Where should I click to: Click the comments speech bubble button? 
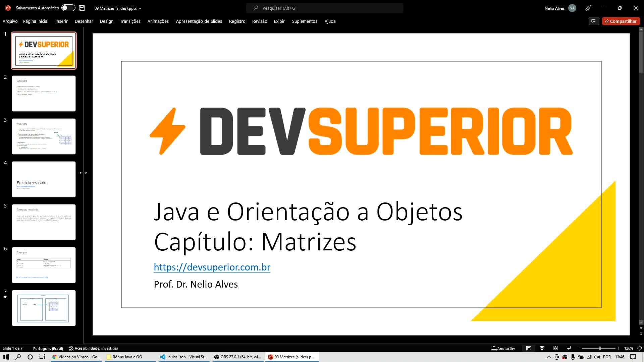coord(594,21)
